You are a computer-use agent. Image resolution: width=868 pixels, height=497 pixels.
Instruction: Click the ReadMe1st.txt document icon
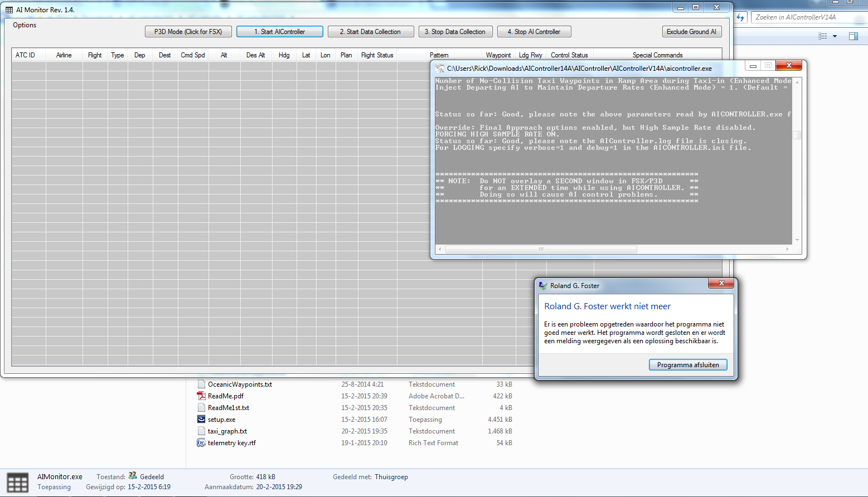pyautogui.click(x=201, y=408)
